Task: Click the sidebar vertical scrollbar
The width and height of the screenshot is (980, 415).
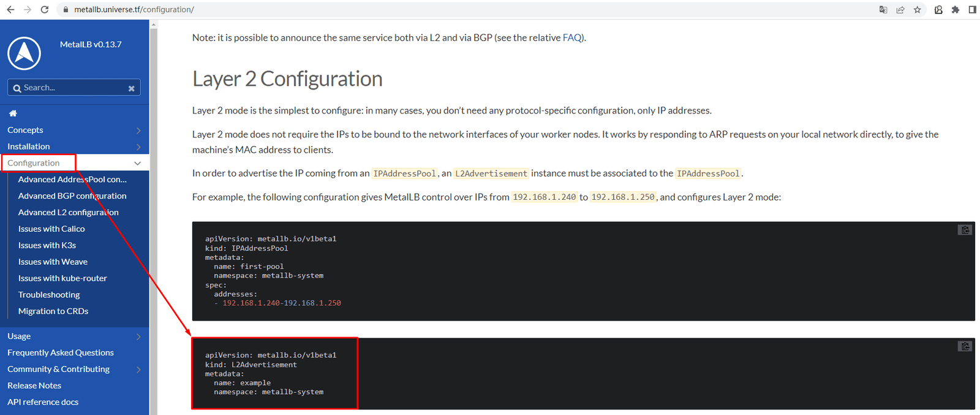Action: pyautogui.click(x=154, y=221)
